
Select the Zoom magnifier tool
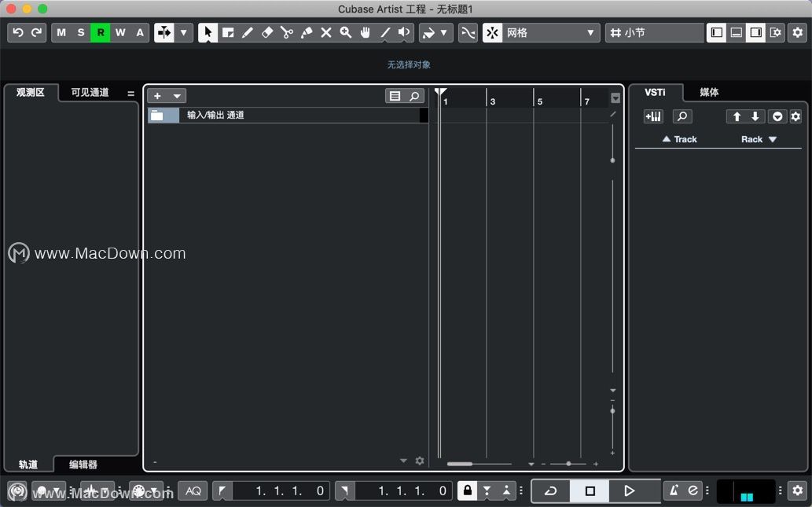345,33
